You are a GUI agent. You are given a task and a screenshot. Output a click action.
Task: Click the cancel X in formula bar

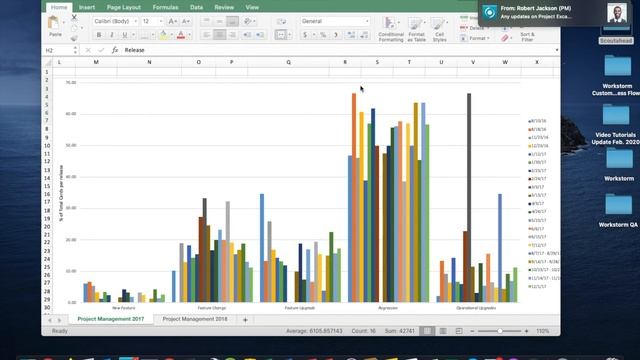point(88,50)
